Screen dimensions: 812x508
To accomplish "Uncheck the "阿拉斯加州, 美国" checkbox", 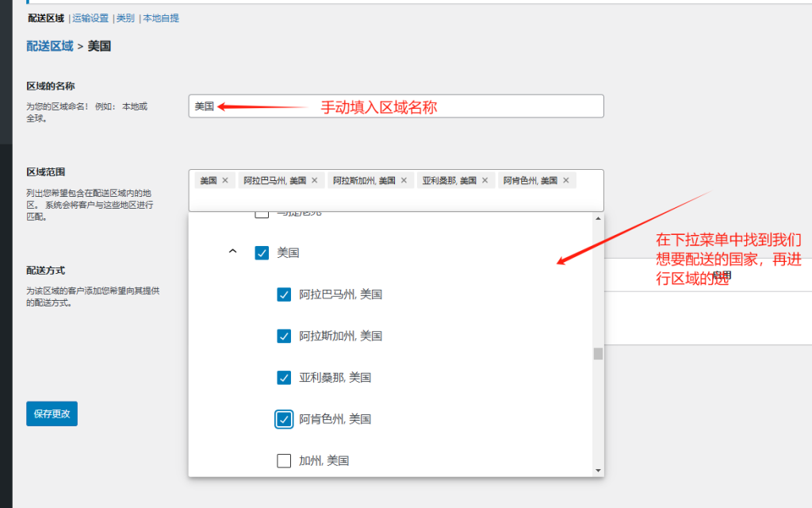I will click(284, 336).
